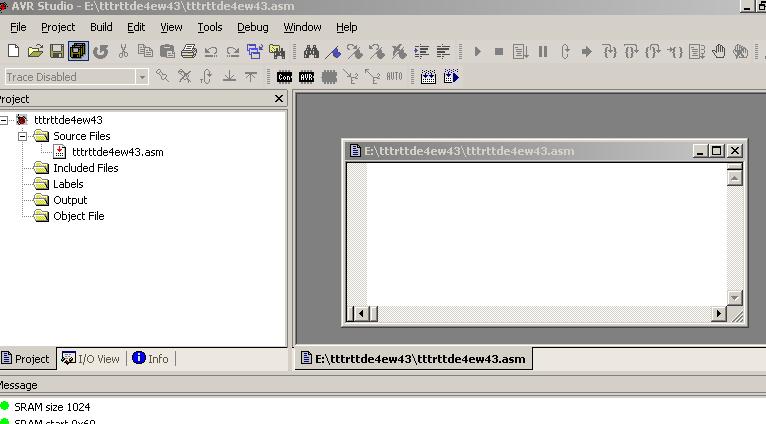Copy selection with the two-pages icon
766x424 pixels.
[145, 51]
